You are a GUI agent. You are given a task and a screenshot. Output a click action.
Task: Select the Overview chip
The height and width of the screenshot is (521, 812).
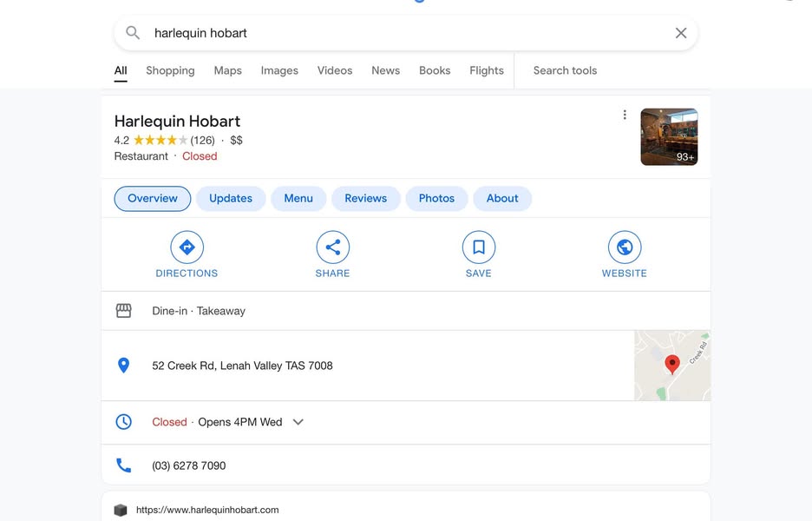153,199
